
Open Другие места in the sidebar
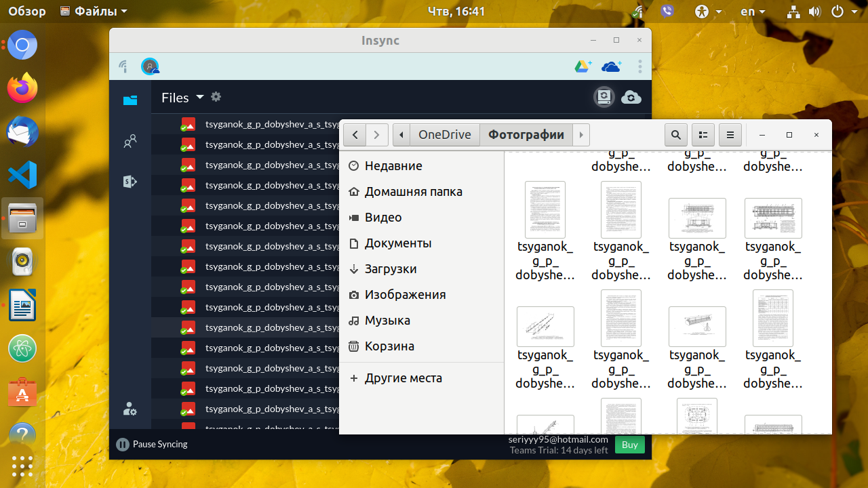point(422,378)
